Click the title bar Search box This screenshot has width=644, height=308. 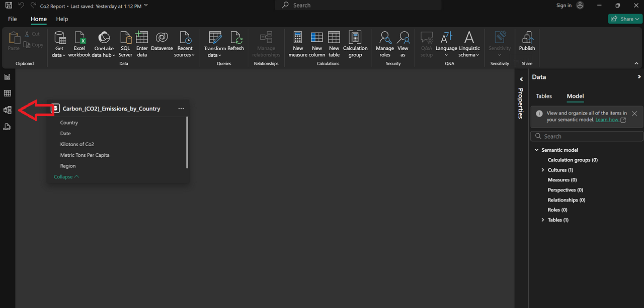pos(358,5)
